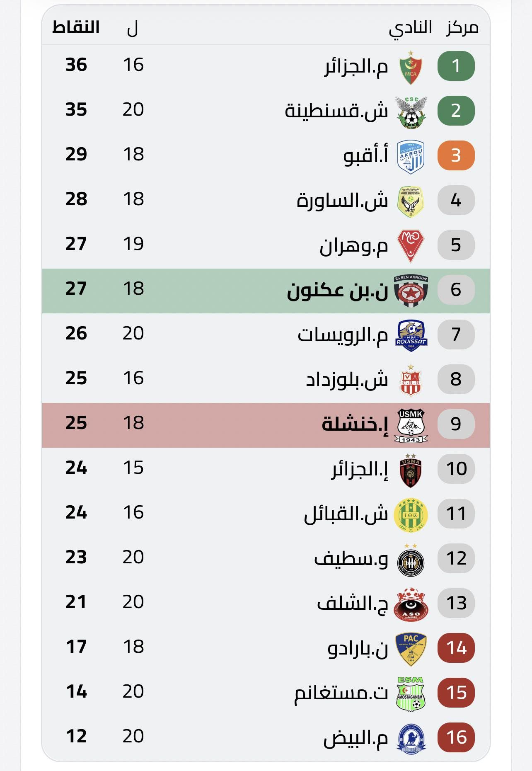Click the مركز position column header
This screenshot has width=532, height=771.
tap(462, 28)
